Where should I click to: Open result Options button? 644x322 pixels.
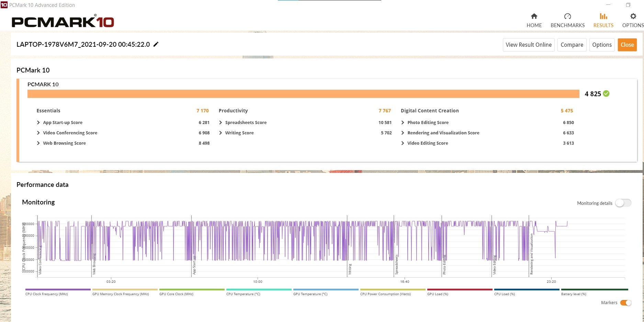tap(602, 45)
